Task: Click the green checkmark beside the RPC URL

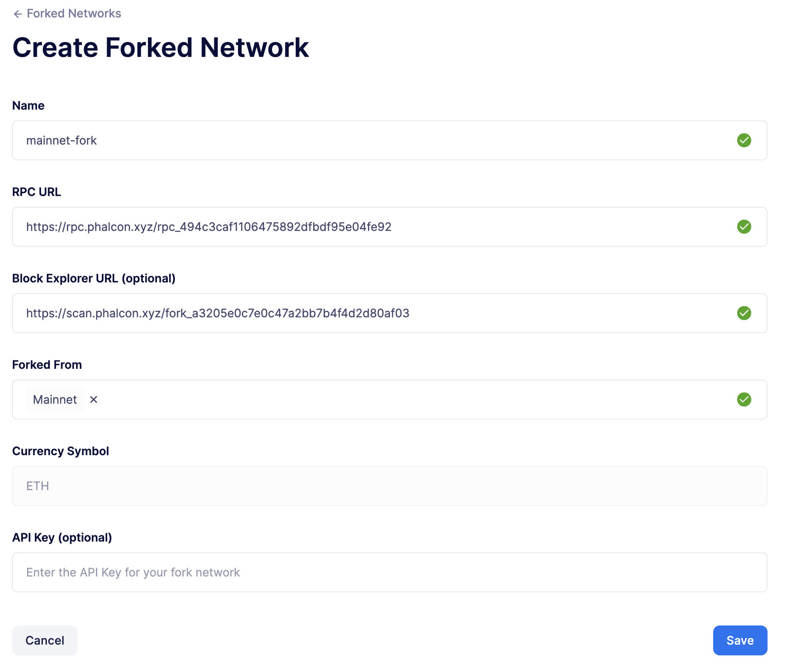Action: (x=745, y=227)
